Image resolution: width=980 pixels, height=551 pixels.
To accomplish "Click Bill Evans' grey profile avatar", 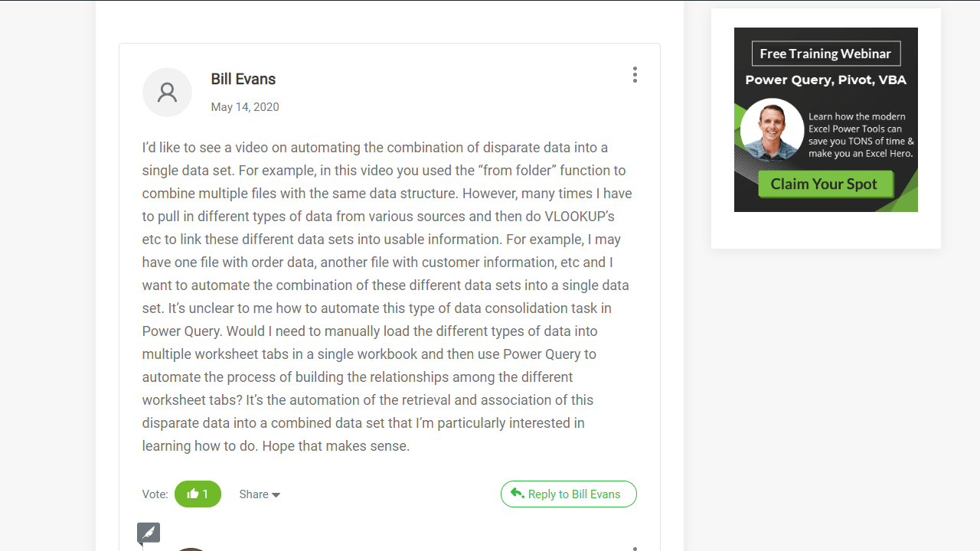I will [x=167, y=92].
